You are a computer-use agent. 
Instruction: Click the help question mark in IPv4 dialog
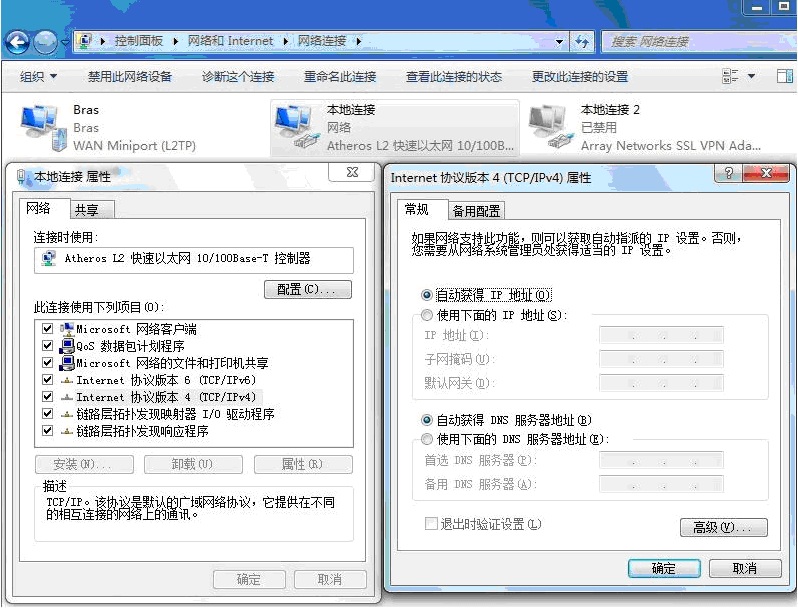[729, 174]
